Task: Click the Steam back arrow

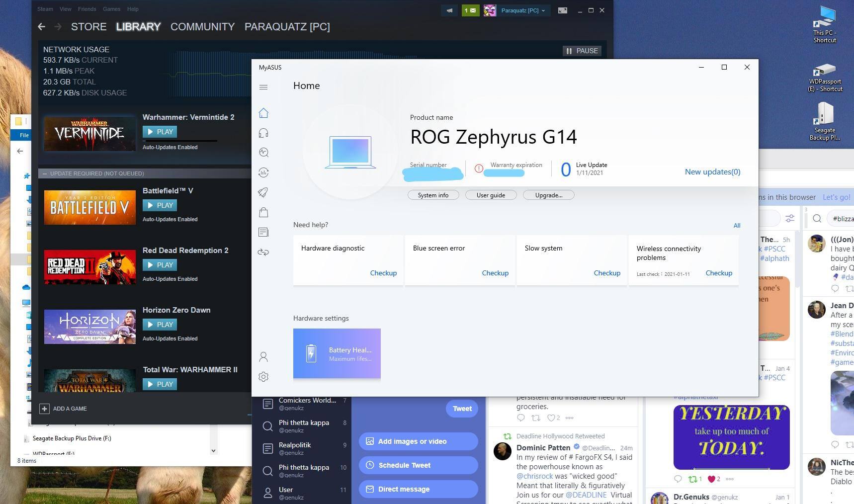Action: pos(42,27)
